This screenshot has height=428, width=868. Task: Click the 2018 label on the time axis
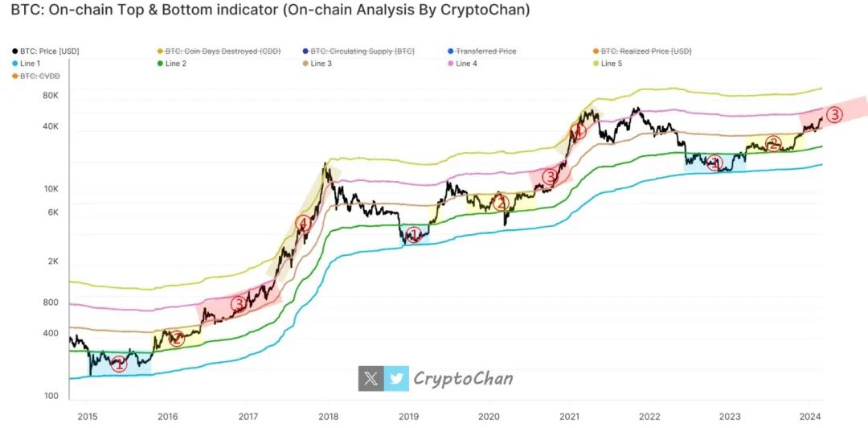[328, 416]
